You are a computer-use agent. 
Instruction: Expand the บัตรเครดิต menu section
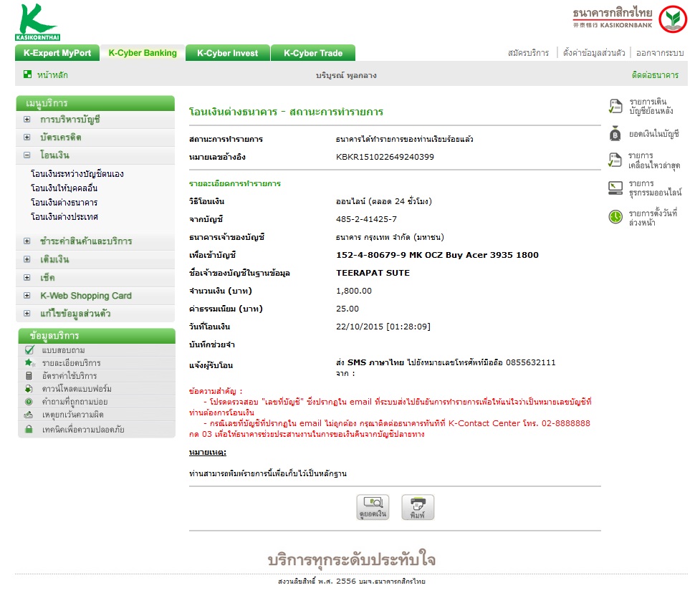[x=27, y=137]
